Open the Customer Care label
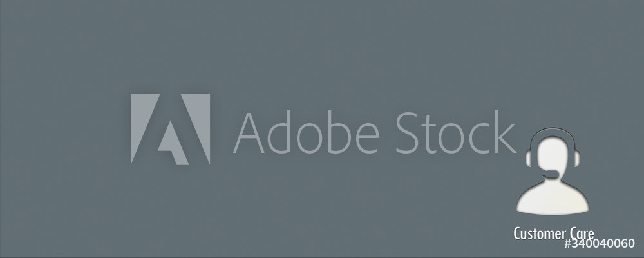Image resolution: width=644 pixels, height=258 pixels. pos(554,233)
